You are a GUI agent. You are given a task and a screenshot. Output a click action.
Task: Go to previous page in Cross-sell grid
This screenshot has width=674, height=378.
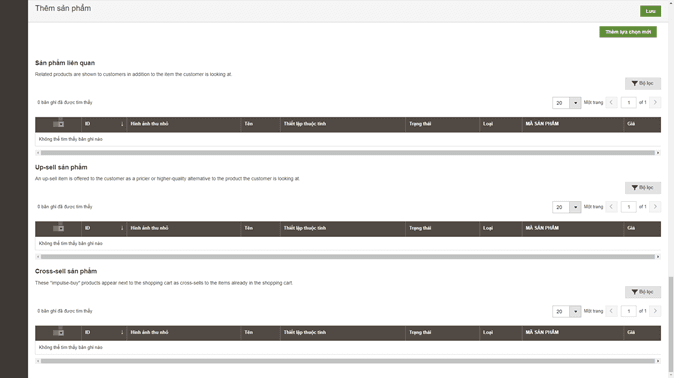(611, 311)
